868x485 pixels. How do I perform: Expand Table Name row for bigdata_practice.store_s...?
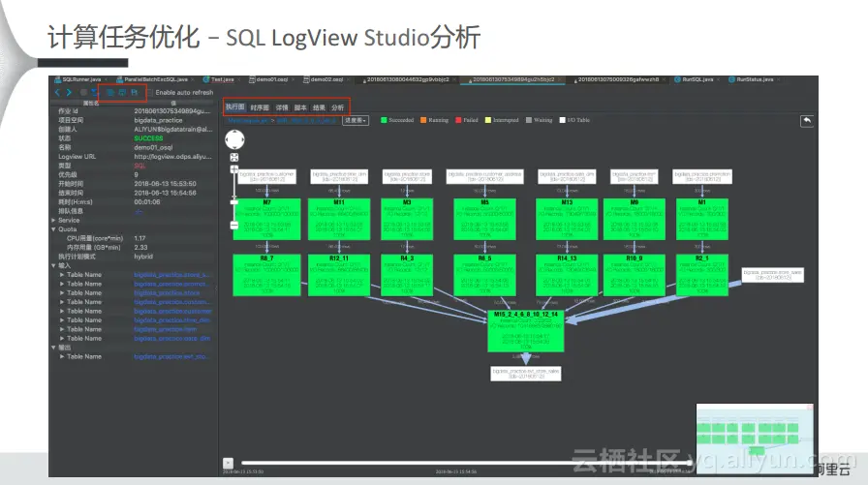[x=62, y=275]
